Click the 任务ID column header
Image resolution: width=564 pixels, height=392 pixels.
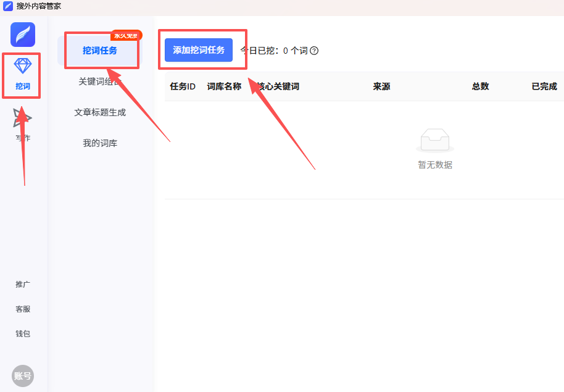click(183, 86)
